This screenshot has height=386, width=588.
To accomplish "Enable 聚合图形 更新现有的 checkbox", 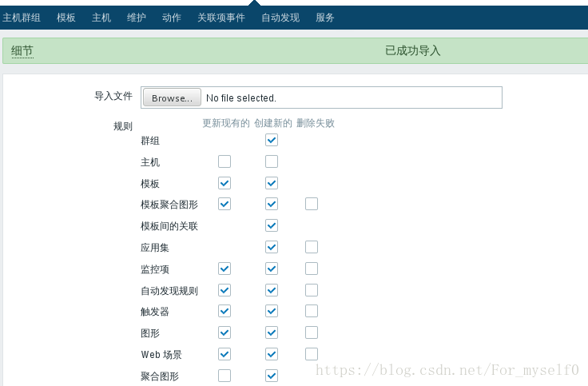I will (x=224, y=376).
